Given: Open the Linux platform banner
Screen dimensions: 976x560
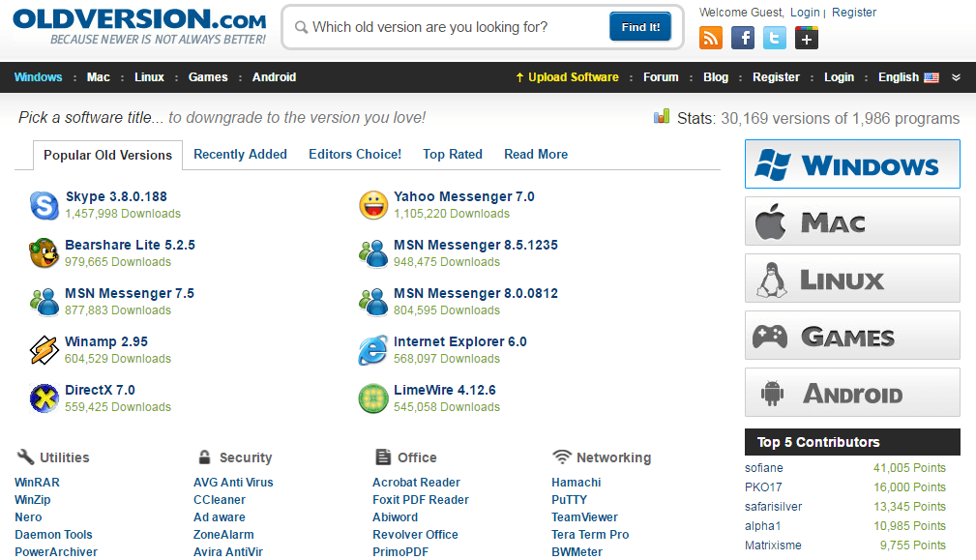Looking at the screenshot, I should pos(853,279).
